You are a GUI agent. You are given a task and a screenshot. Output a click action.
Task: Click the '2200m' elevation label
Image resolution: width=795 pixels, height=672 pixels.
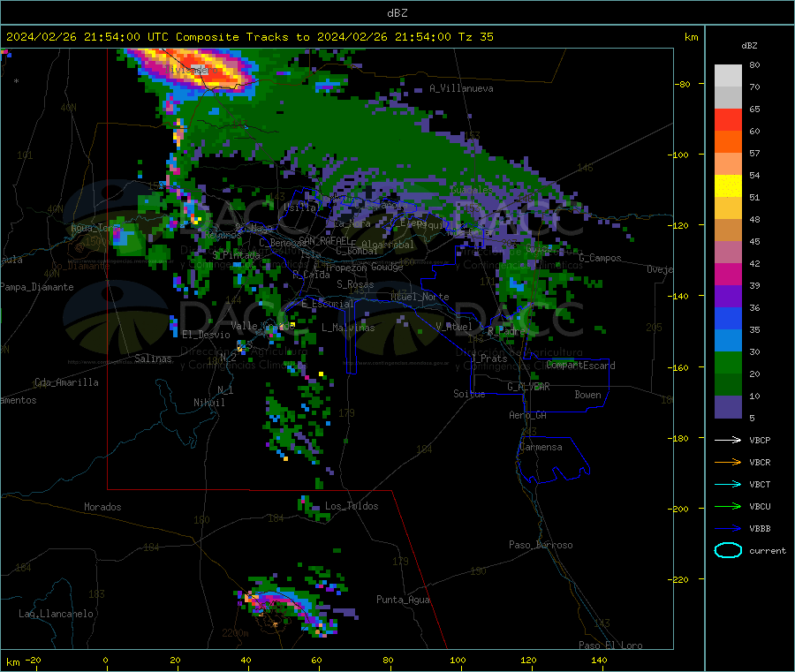coord(235,633)
